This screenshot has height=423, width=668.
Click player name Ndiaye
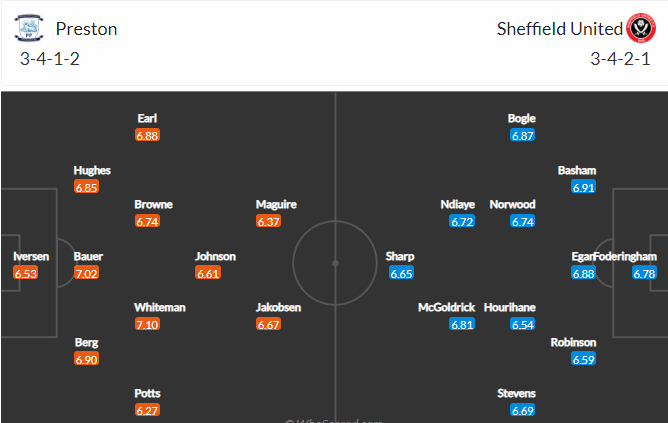click(457, 204)
